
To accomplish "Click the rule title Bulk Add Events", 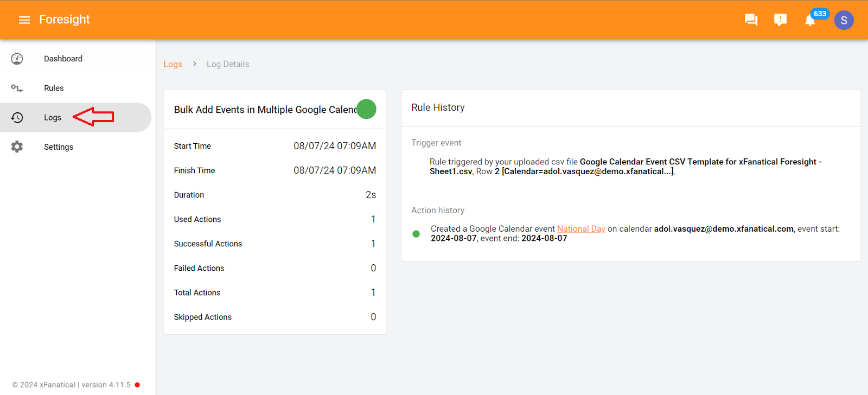I will pyautogui.click(x=265, y=110).
